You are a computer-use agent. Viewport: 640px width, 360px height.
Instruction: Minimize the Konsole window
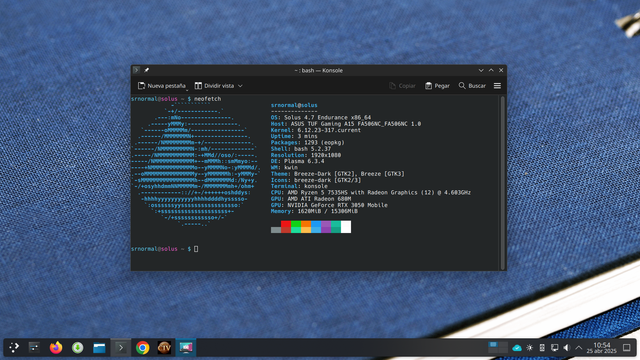click(481, 70)
